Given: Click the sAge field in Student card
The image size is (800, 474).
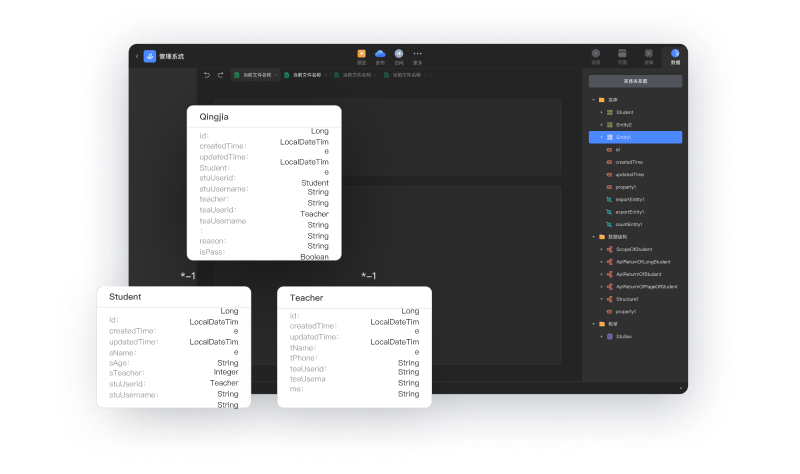Looking at the screenshot, I should (x=119, y=363).
